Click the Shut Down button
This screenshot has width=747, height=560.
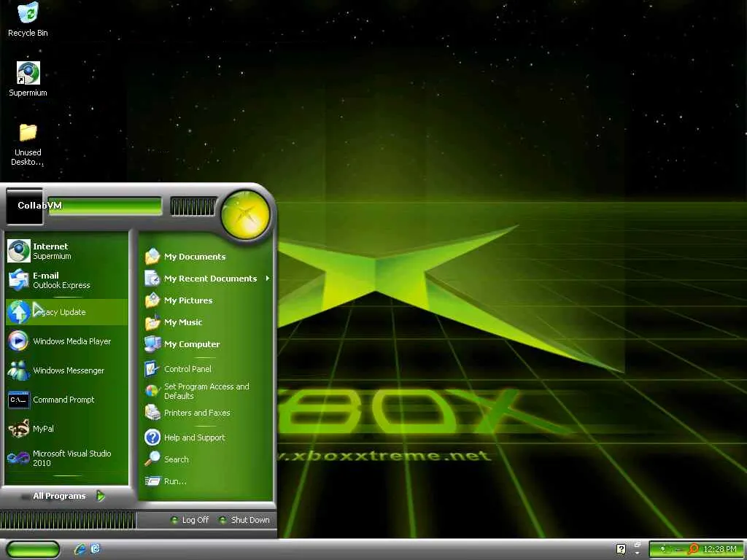pos(244,520)
